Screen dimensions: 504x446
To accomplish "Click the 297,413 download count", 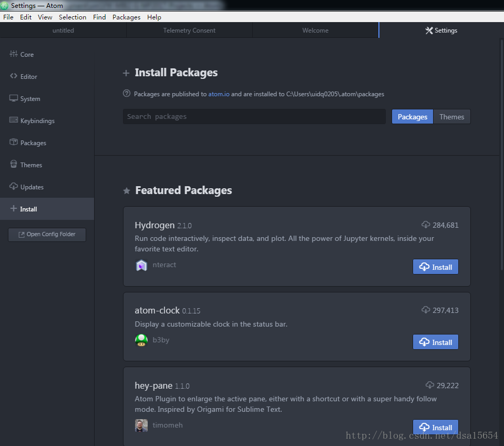I will pos(446,310).
